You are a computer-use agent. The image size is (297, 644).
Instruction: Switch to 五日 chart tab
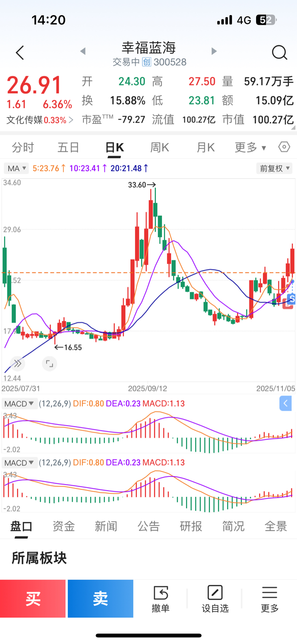68,148
